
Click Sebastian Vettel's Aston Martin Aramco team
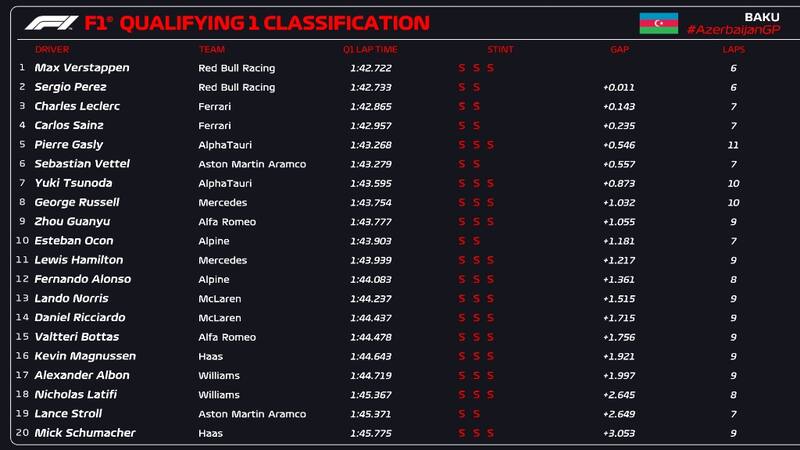(252, 164)
